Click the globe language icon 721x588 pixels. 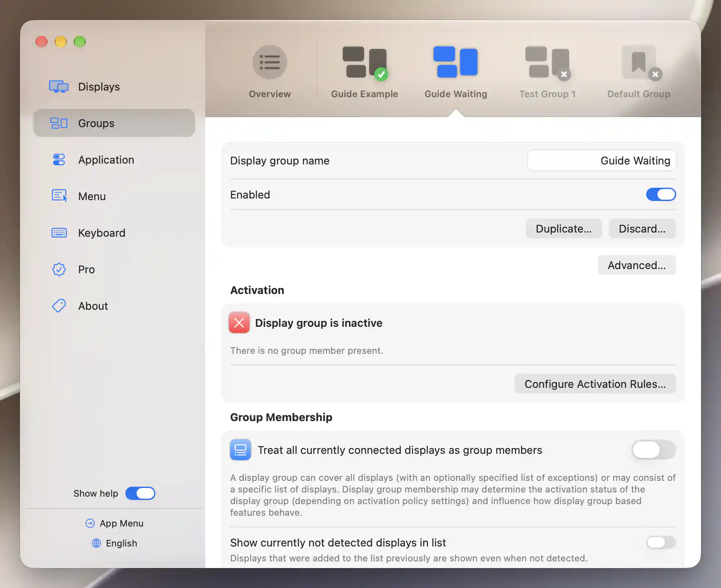96,543
